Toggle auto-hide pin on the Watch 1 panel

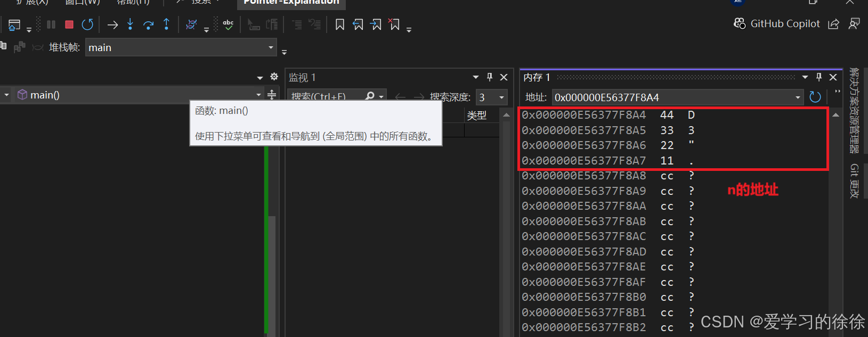(x=490, y=77)
